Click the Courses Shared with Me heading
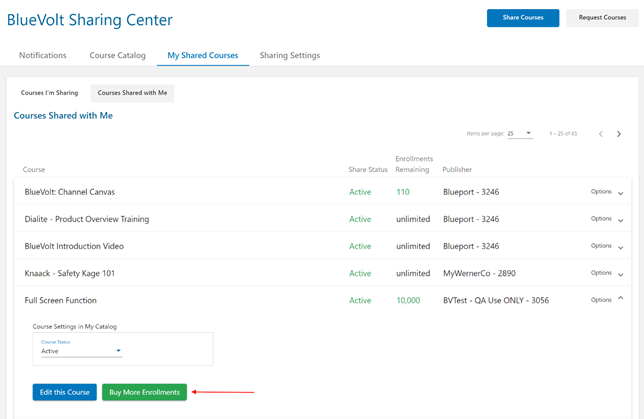Screen dimensions: 644x419 (x=63, y=115)
